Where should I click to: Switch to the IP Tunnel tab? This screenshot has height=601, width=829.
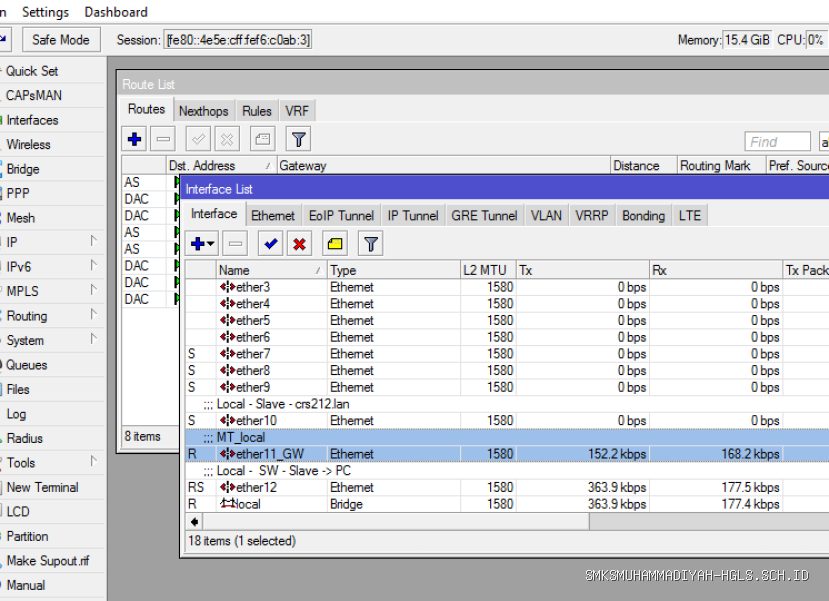[413, 216]
